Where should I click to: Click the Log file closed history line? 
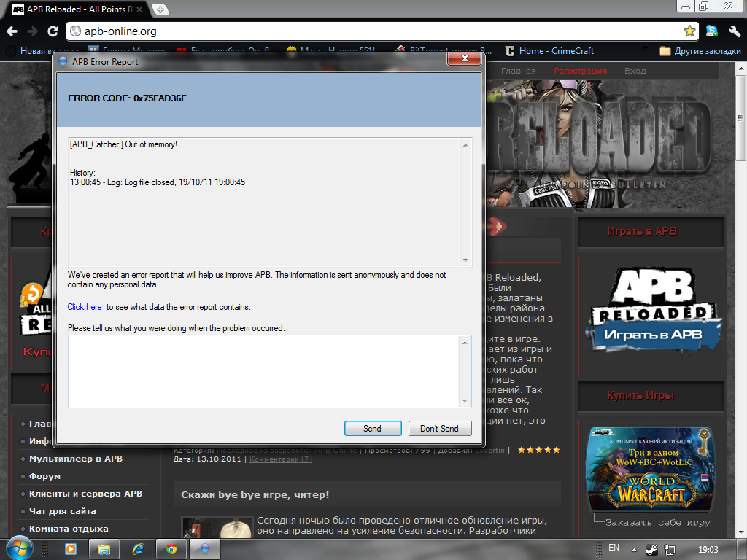click(158, 182)
